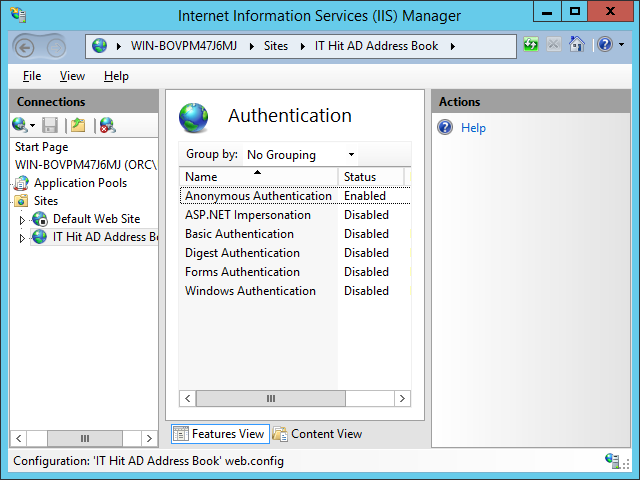Click the status bar network icon
The width and height of the screenshot is (640, 480).
(x=612, y=460)
